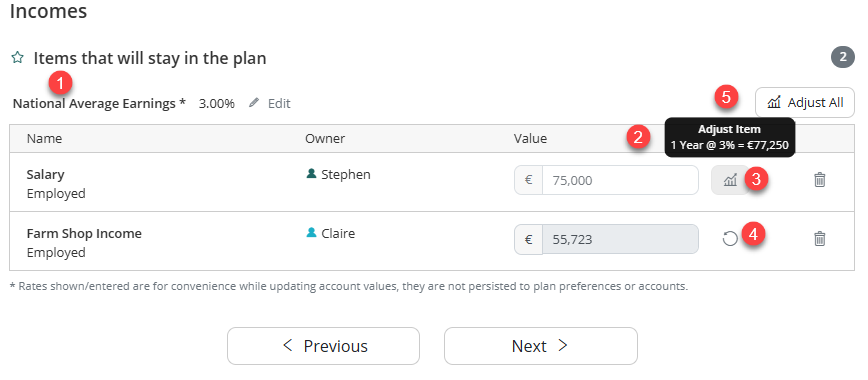The height and width of the screenshot is (380, 868).
Task: Click the Value column header
Action: (x=530, y=138)
